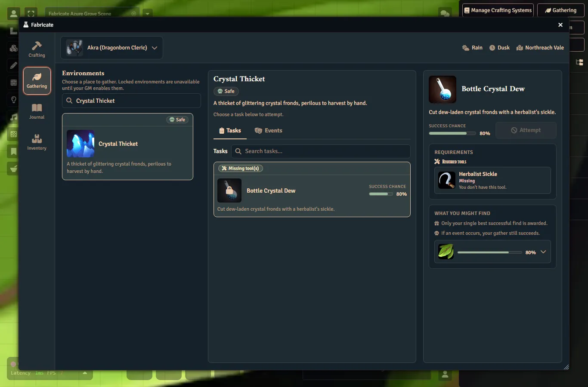Click the Crystal Thicket environment thumbnail

coord(80,144)
